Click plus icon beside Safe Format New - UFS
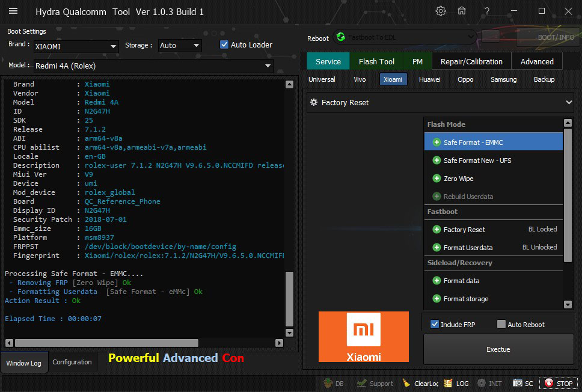Screen dimensions: 582x392 437,161
